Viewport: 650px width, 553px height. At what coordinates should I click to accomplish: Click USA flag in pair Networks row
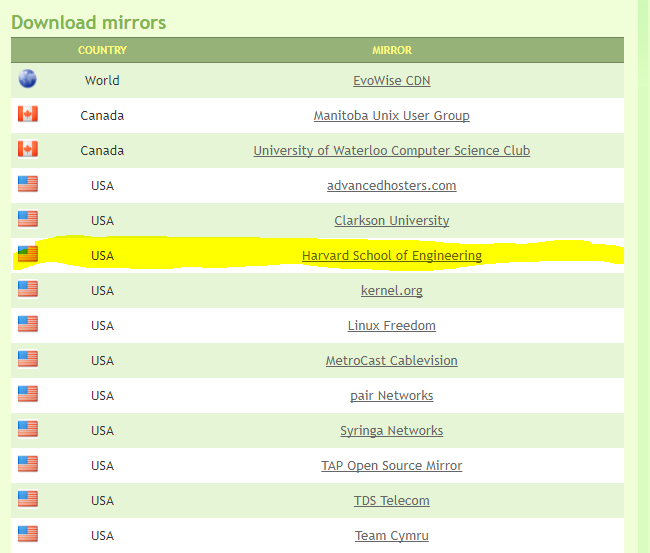[28, 394]
